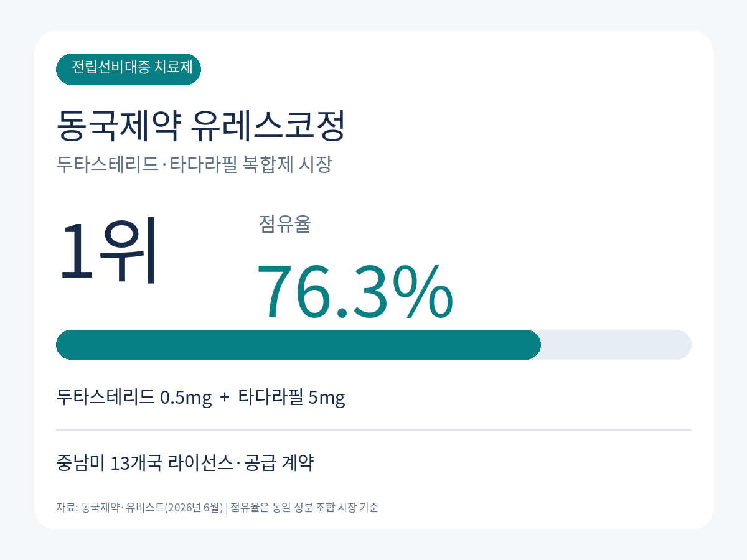Click the unfilled gray end of progress bar
The image size is (747, 560).
click(x=616, y=345)
